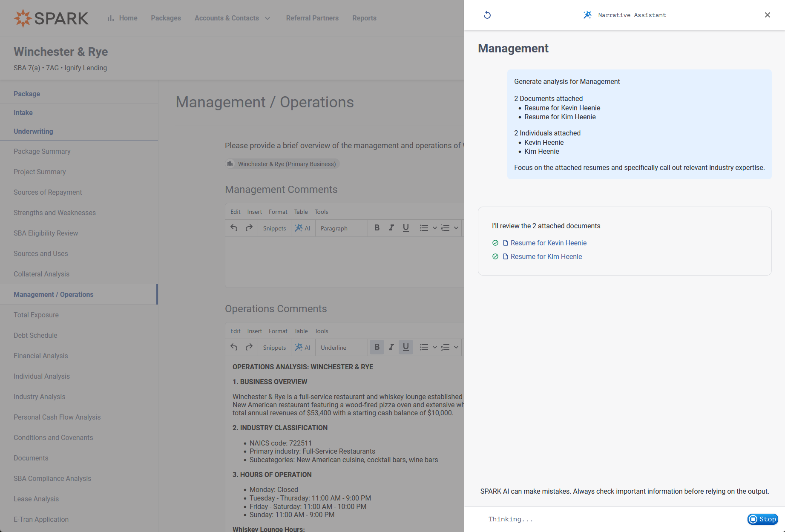
Task: Open Referral Partners page
Action: pyautogui.click(x=312, y=18)
